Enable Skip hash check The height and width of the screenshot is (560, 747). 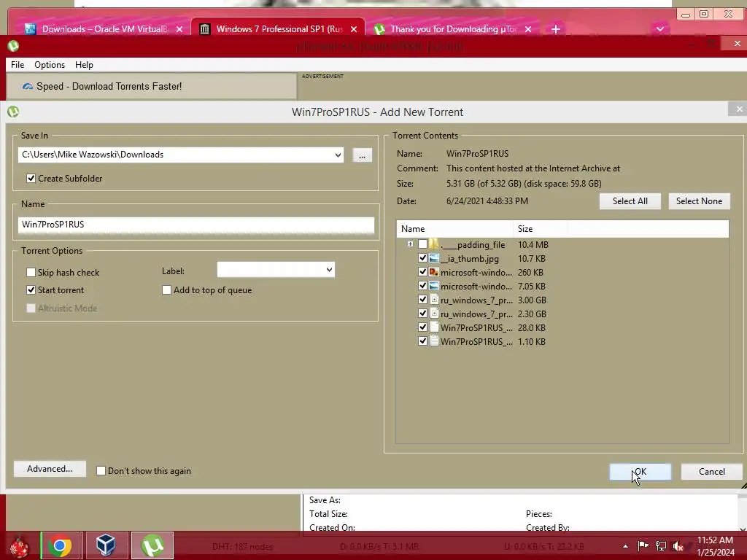[31, 273]
